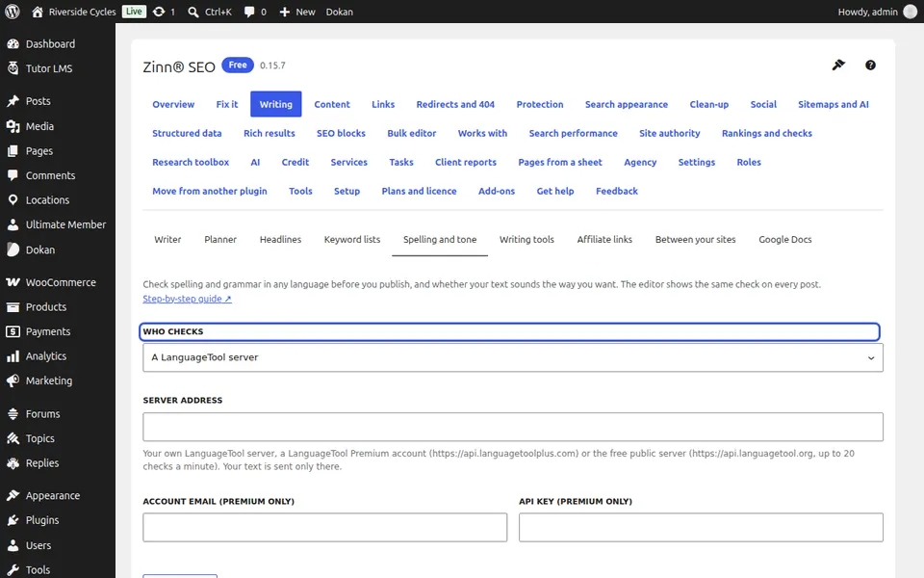This screenshot has height=578, width=924.
Task: Click the Live status badge
Action: tap(134, 12)
